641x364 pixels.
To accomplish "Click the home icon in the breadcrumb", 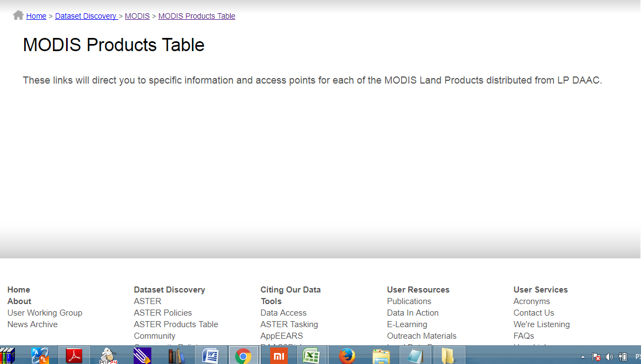I will (x=18, y=15).
